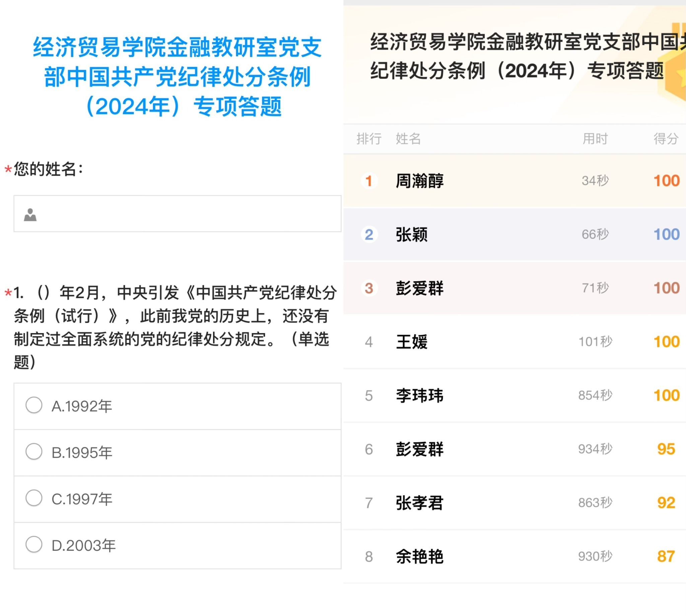Click 李玮玮's score of 100
The width and height of the screenshot is (686, 616).
[666, 395]
